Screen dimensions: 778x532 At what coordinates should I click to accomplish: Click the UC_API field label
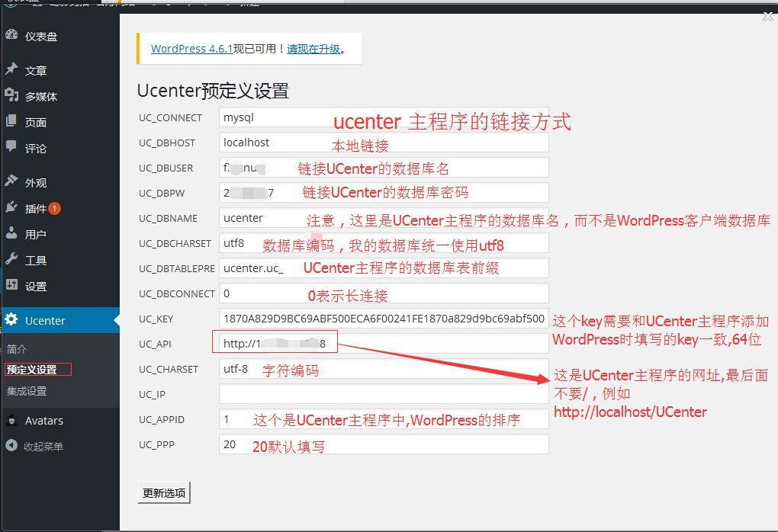click(155, 344)
